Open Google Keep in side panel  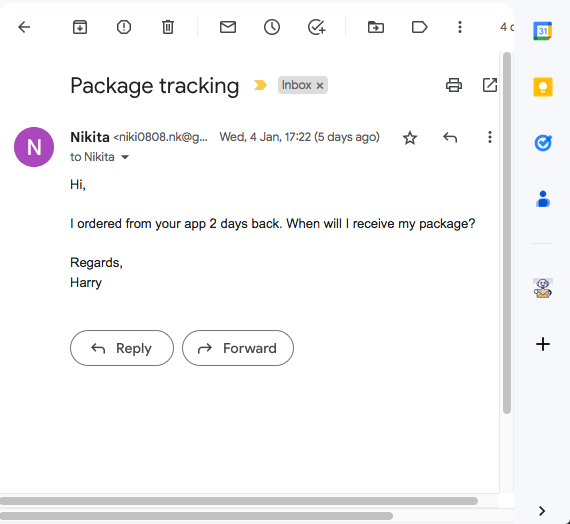(543, 87)
